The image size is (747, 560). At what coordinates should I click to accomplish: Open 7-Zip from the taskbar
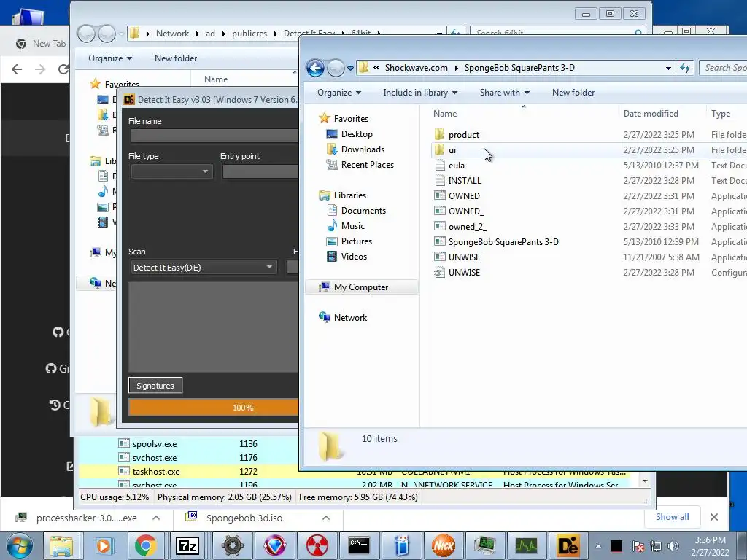tap(187, 545)
